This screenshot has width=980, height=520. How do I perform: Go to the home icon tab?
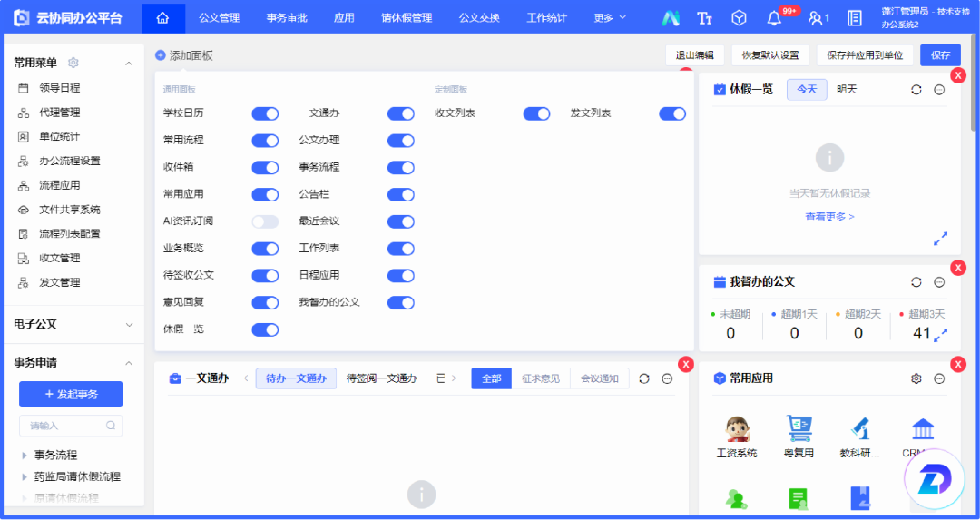[162, 18]
